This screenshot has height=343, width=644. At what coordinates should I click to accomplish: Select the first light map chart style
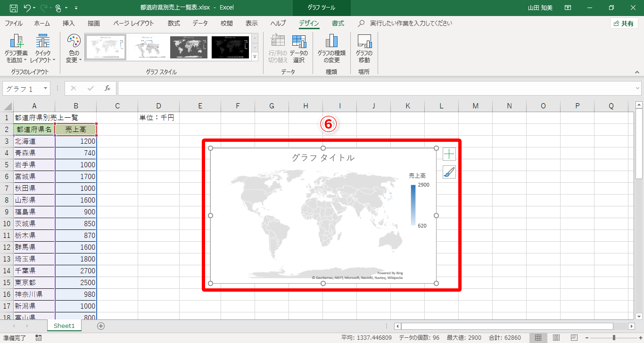tap(106, 47)
